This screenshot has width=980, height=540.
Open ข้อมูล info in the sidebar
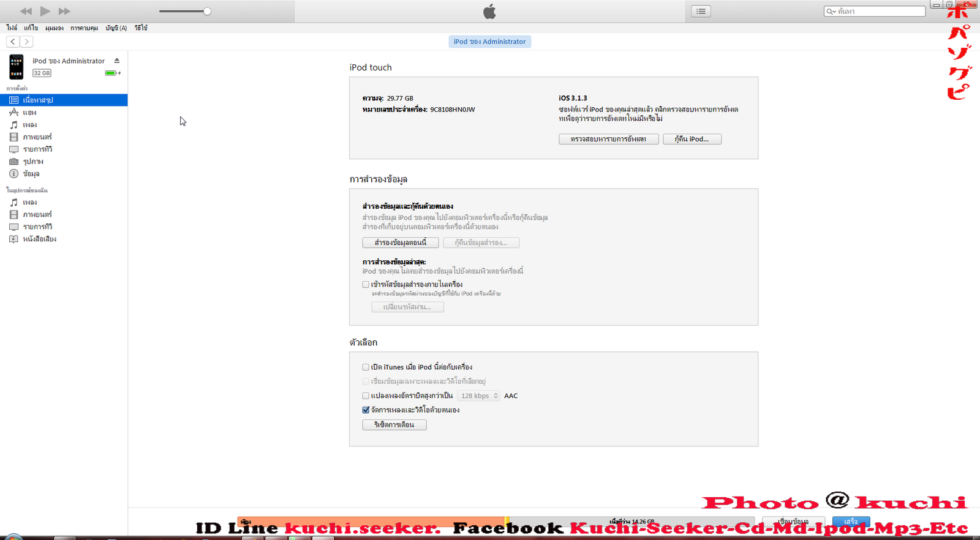click(x=64, y=174)
